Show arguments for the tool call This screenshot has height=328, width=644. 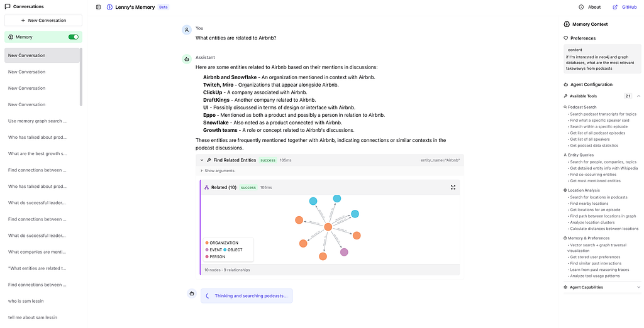217,171
